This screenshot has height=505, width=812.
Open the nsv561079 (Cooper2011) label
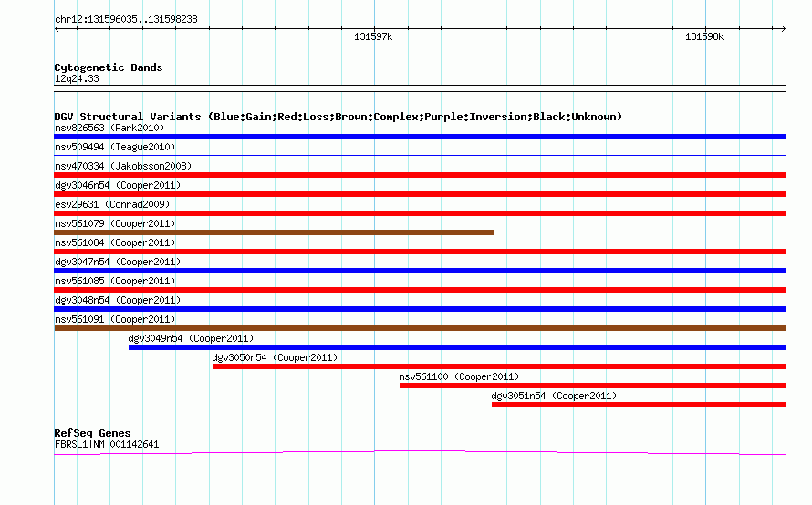[x=115, y=223]
